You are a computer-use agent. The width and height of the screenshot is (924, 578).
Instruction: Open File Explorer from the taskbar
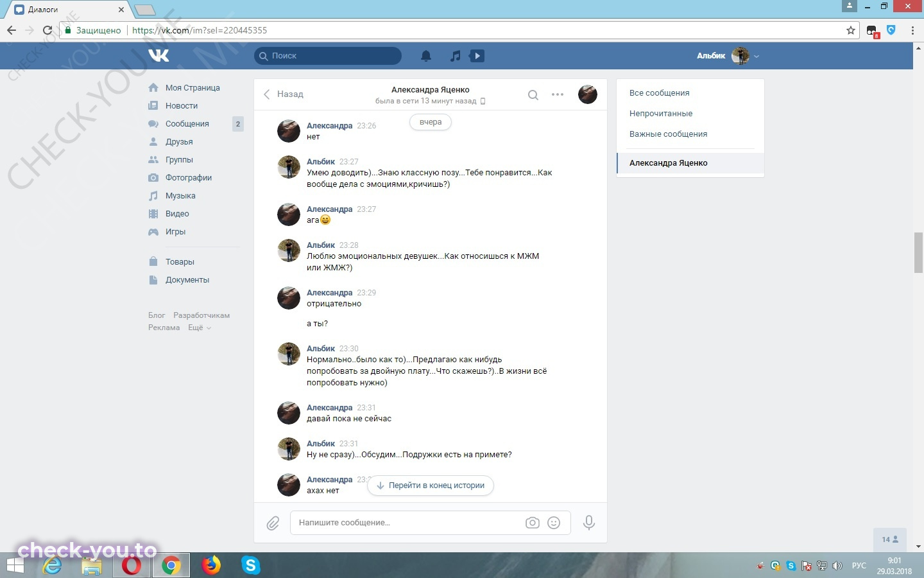tap(92, 565)
